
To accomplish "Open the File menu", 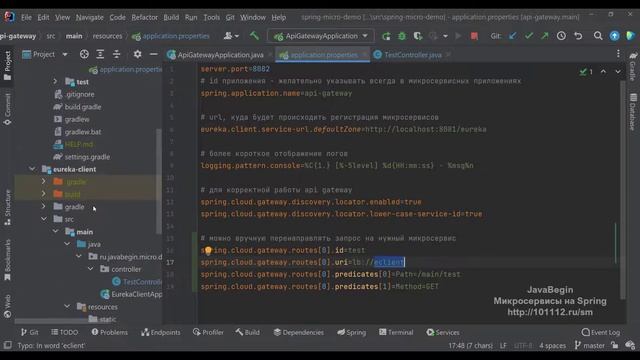I will (27, 18).
